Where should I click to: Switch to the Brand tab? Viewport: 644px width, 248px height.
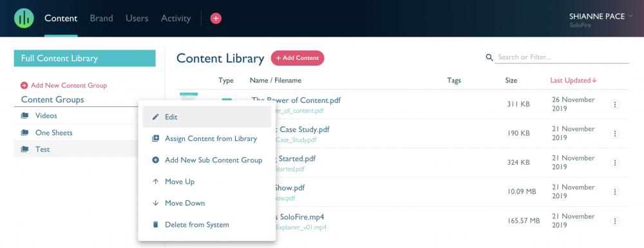coord(102,19)
